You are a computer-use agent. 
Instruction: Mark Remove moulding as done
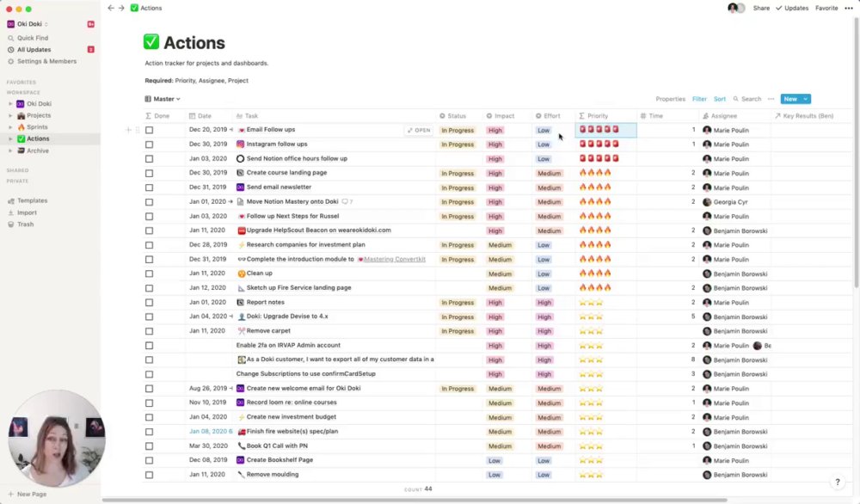coord(149,475)
